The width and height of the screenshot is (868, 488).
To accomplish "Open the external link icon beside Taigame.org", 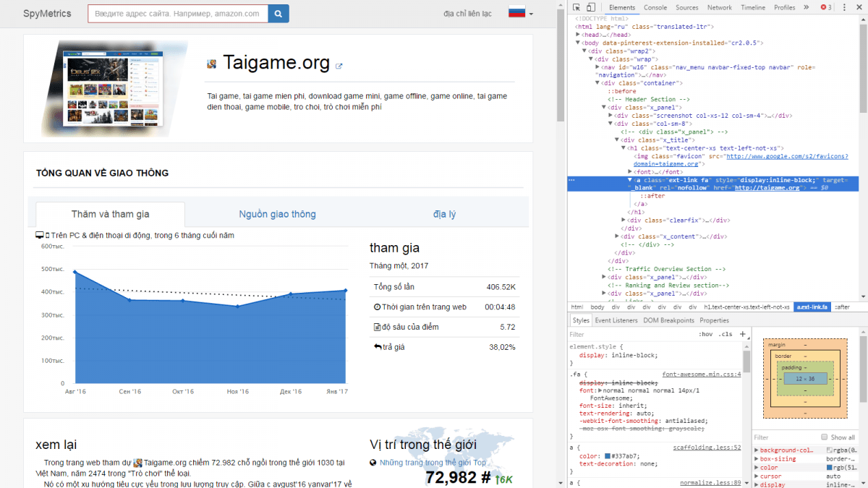I will pos(339,66).
